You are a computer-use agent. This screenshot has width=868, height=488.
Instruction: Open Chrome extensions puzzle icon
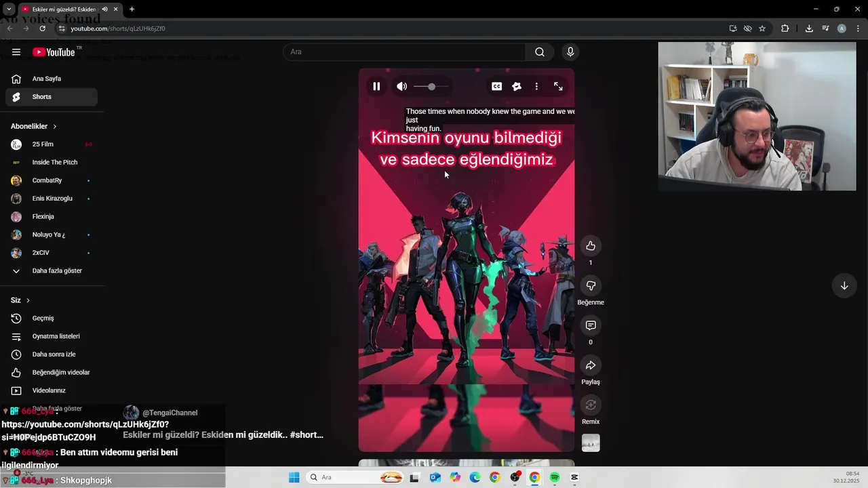[785, 28]
